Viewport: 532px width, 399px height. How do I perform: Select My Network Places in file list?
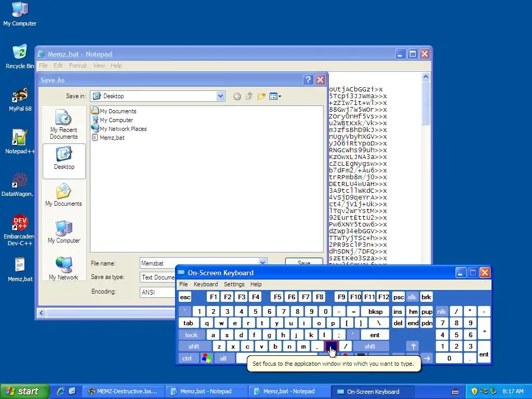point(119,129)
